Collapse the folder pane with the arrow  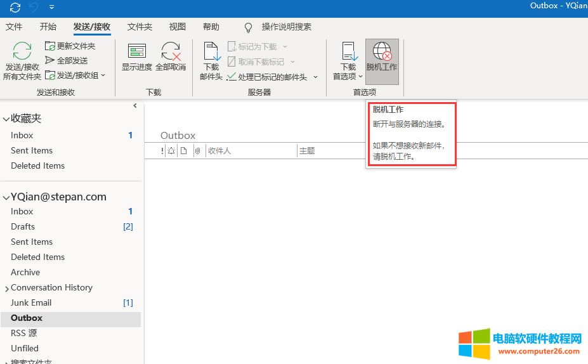pos(135,106)
